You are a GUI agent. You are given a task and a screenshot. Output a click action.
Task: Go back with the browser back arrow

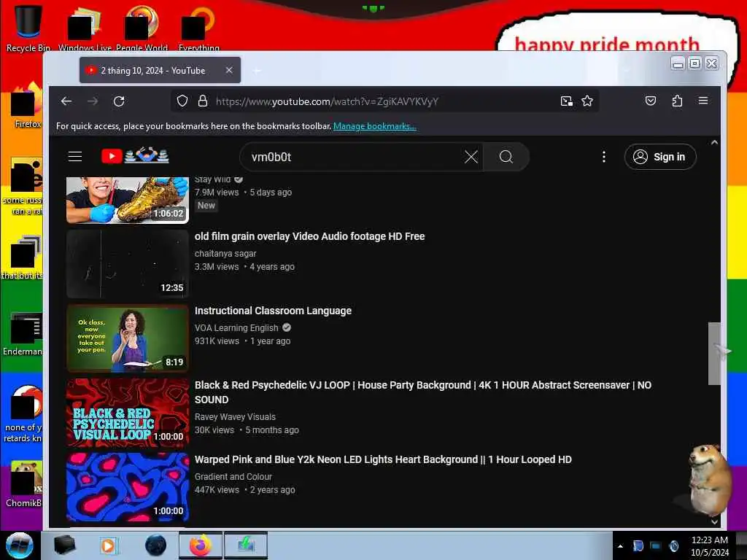pyautogui.click(x=66, y=101)
